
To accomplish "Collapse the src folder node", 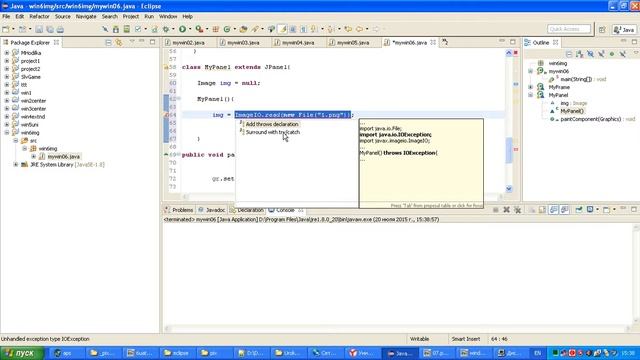I will point(16,140).
